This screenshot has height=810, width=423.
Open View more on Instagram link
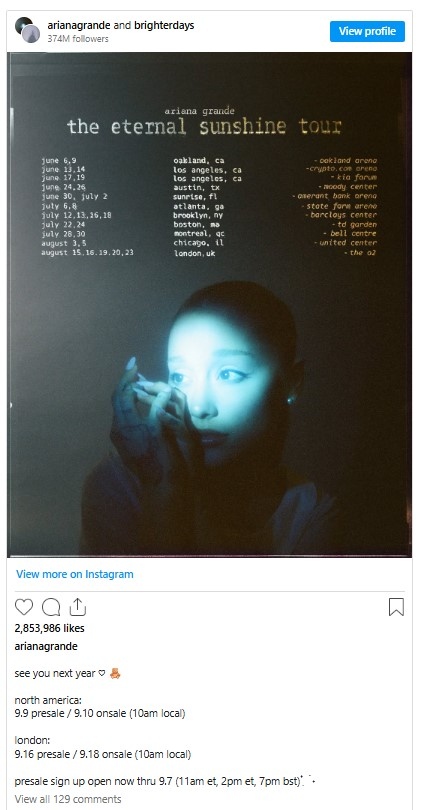[x=74, y=574]
